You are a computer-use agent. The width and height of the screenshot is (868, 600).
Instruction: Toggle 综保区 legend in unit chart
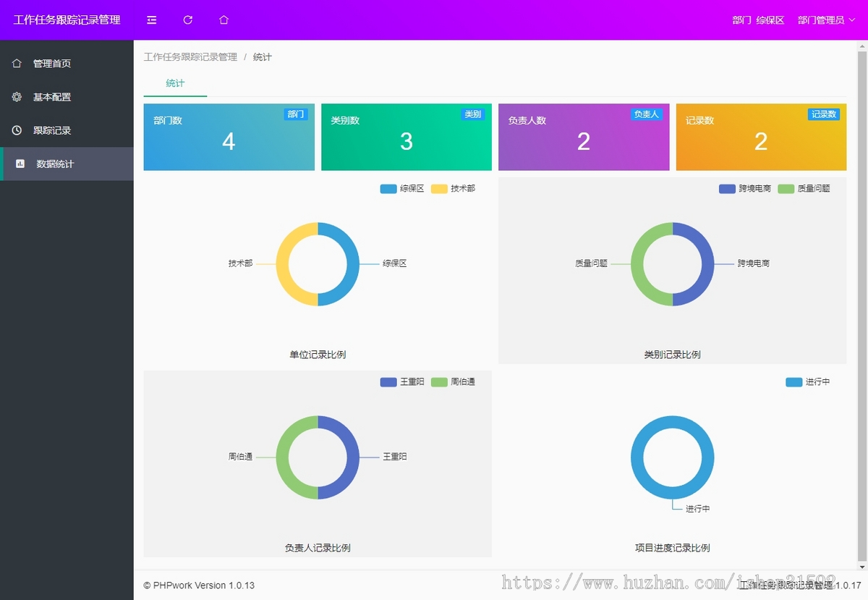click(402, 189)
